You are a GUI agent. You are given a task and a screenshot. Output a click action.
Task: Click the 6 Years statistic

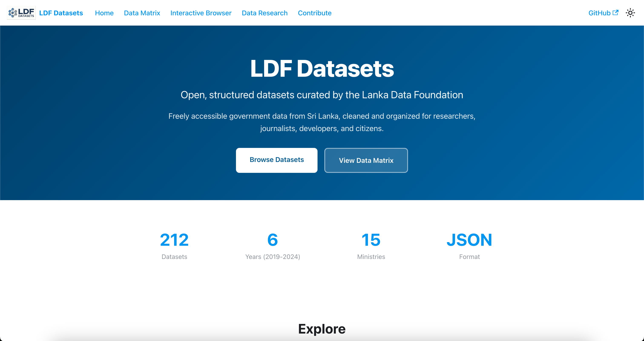click(x=273, y=240)
